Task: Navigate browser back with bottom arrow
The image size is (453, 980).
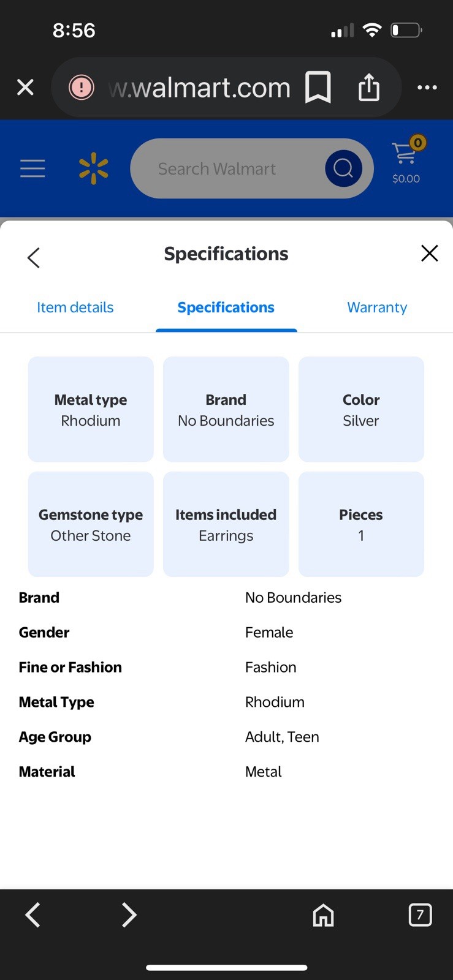Action: pos(33,915)
